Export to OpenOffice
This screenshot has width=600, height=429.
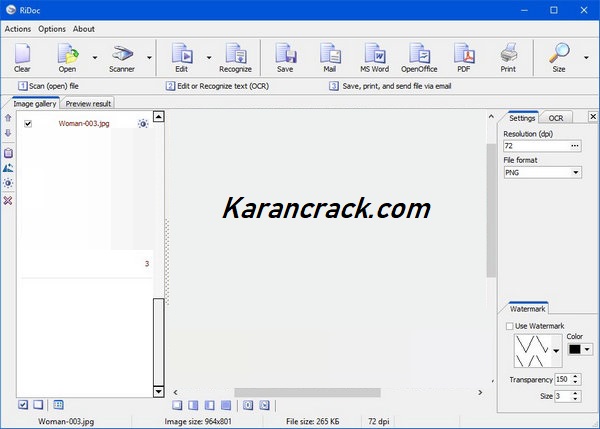point(419,57)
